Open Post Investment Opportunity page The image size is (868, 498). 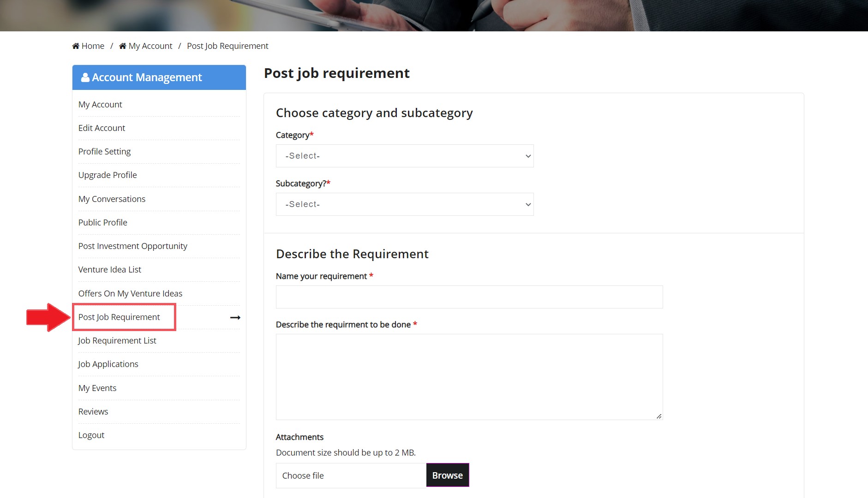pyautogui.click(x=133, y=246)
